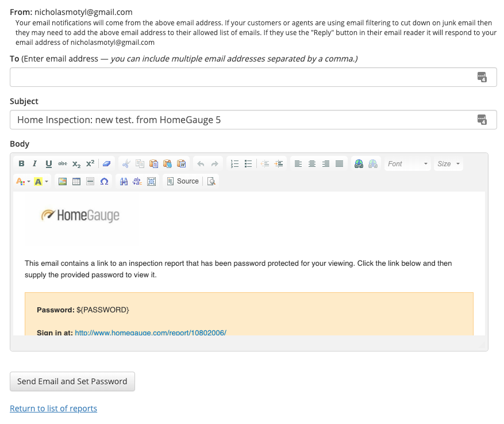Open Find with the binoculars icon
The height and width of the screenshot is (424, 504).
(124, 181)
